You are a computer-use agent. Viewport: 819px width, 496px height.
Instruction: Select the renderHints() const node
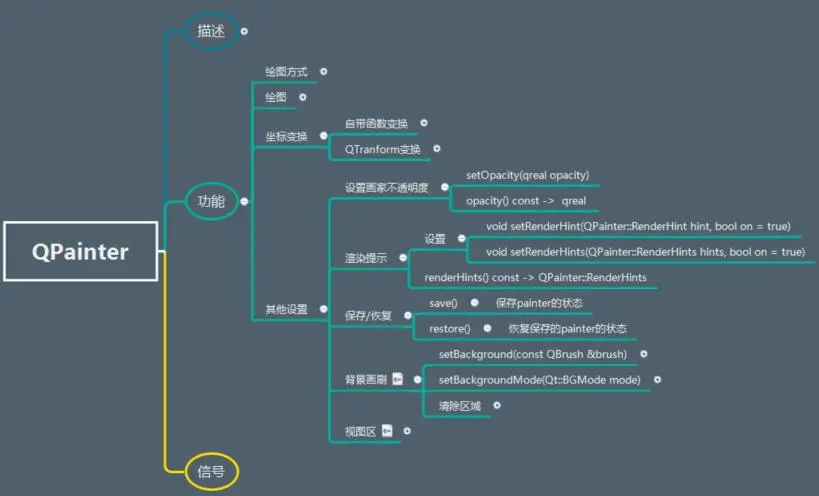(535, 277)
